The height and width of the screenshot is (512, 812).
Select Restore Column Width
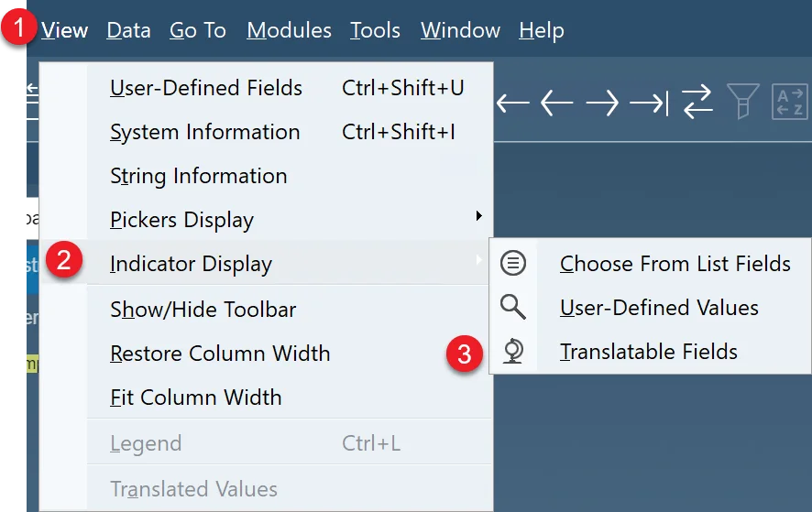219,354
